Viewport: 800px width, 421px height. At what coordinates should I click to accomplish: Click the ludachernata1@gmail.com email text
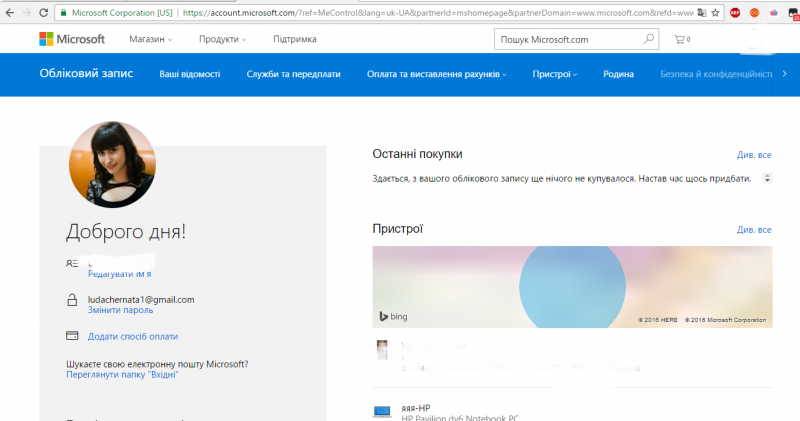coord(141,300)
